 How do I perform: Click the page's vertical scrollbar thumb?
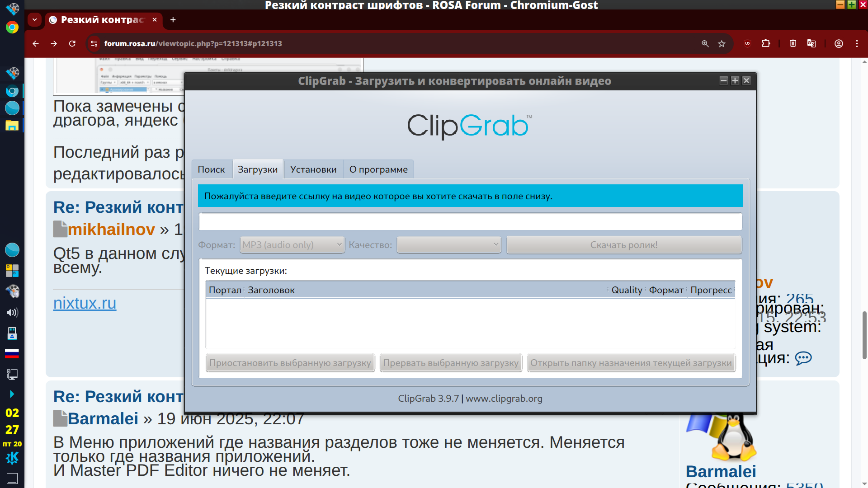coord(864,334)
